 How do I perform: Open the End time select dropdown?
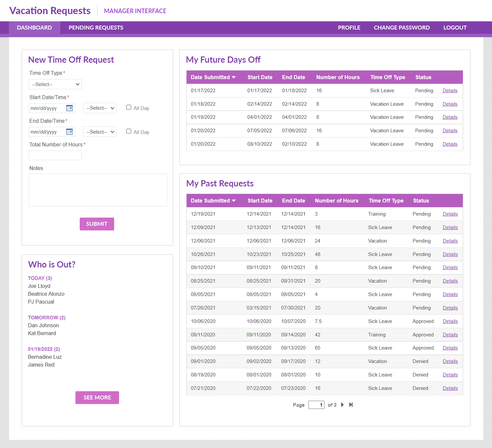[x=100, y=132]
